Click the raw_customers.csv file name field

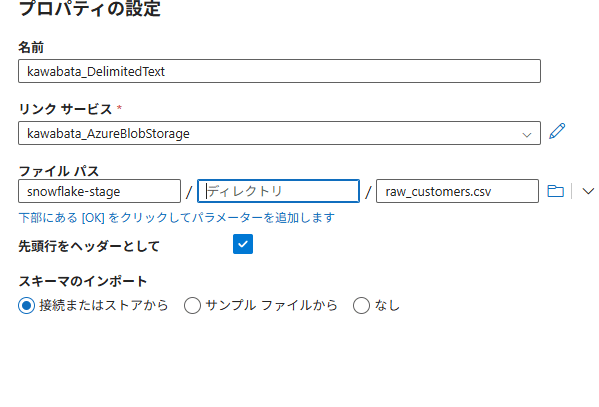pos(457,191)
